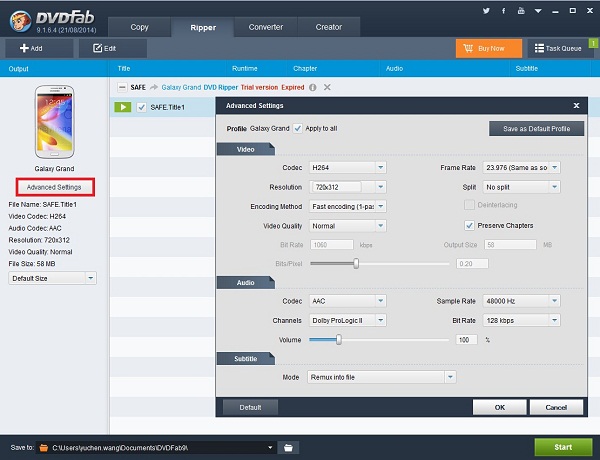The height and width of the screenshot is (460, 600).
Task: Click the Audio section header
Action: 246,282
